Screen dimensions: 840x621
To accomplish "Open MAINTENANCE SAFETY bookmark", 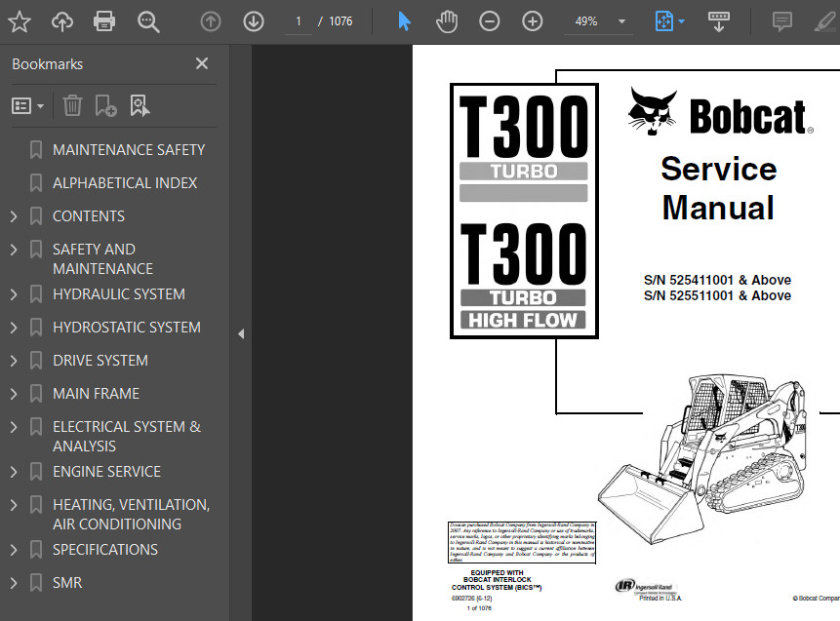I will [x=129, y=150].
